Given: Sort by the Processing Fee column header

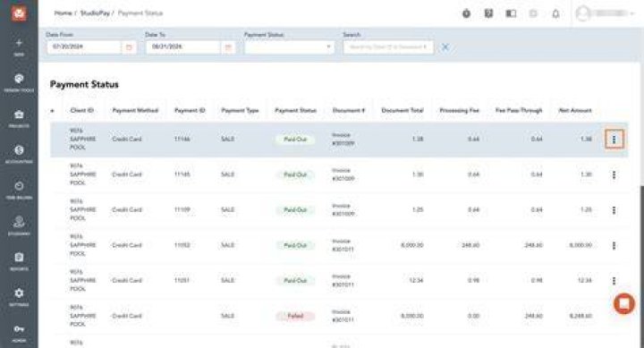Looking at the screenshot, I should 459,110.
